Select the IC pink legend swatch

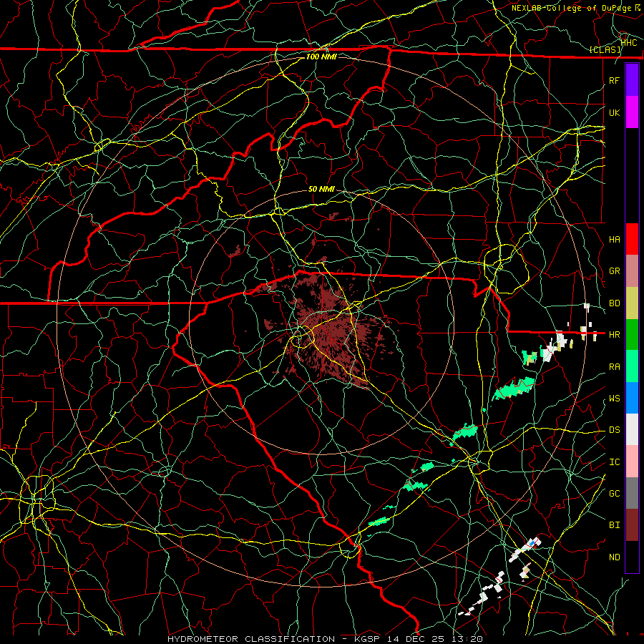[632, 462]
